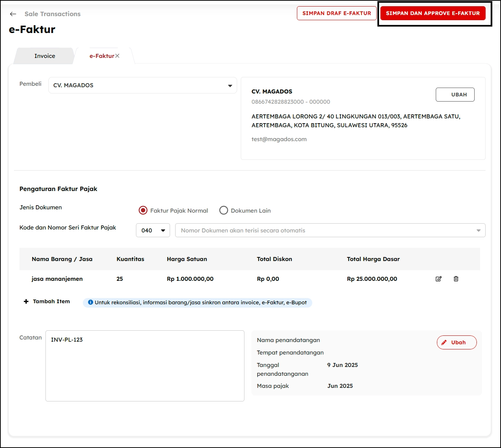This screenshot has height=448, width=501.
Task: Click the total Rp 25.000.000,00 cell
Action: (x=372, y=279)
